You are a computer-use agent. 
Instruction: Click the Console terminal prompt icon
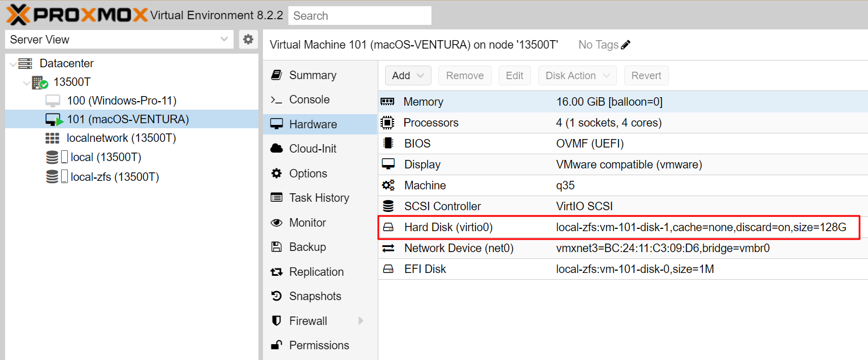pos(277,99)
